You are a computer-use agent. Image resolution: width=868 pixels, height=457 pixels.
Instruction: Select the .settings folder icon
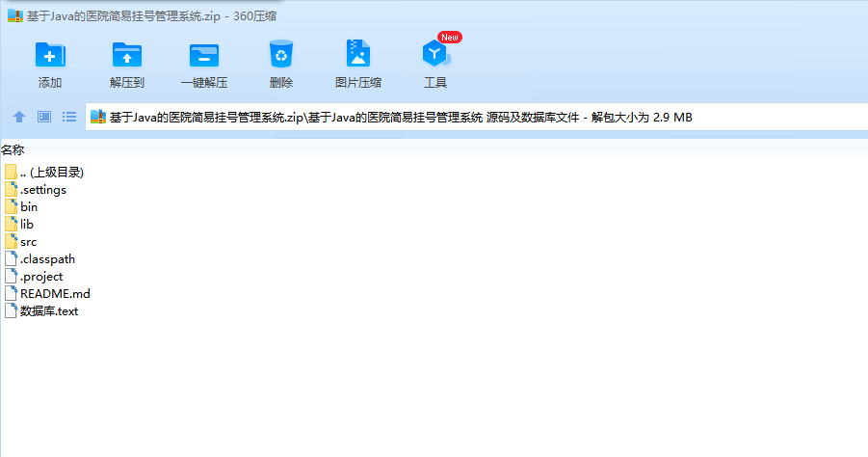[x=11, y=189]
